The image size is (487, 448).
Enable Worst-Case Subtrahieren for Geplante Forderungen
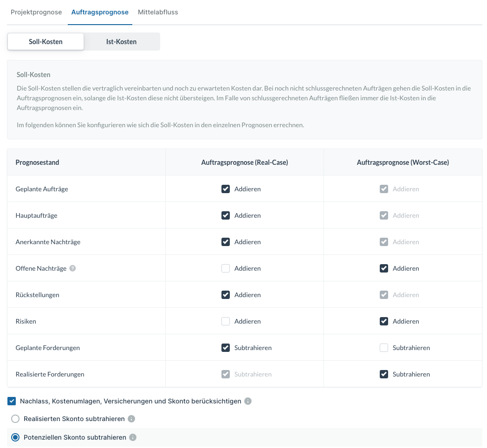click(x=384, y=348)
